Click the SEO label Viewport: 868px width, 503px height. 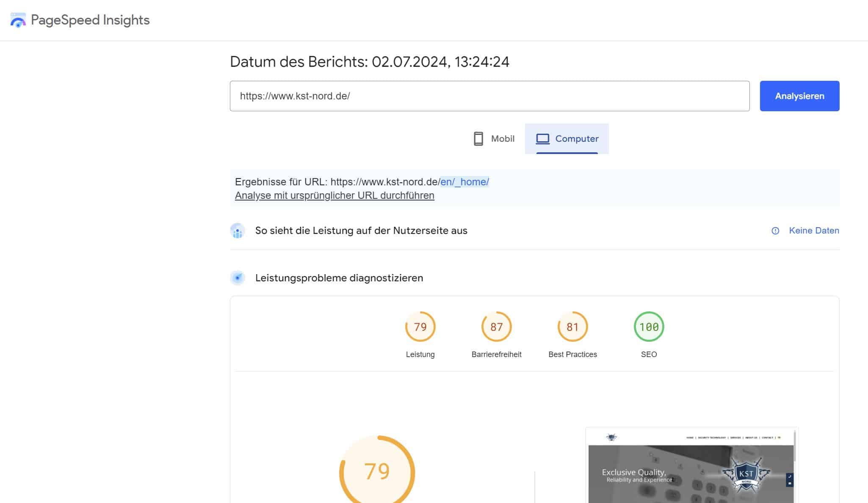click(649, 355)
